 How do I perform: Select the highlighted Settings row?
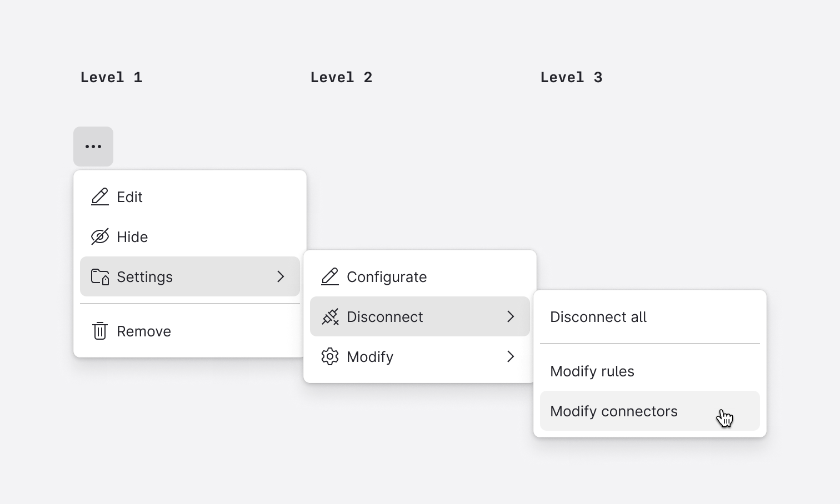167,276
